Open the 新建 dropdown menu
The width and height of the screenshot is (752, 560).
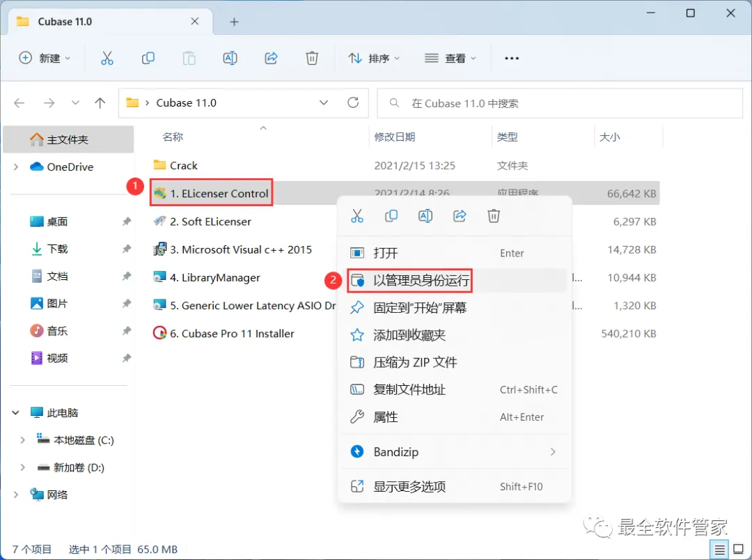click(45, 58)
